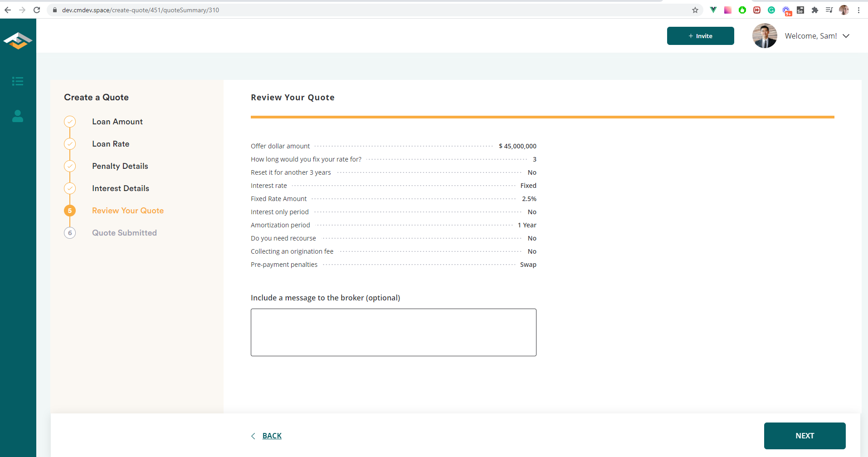Open the browser three-dot menu
The width and height of the screenshot is (868, 457).
859,10
